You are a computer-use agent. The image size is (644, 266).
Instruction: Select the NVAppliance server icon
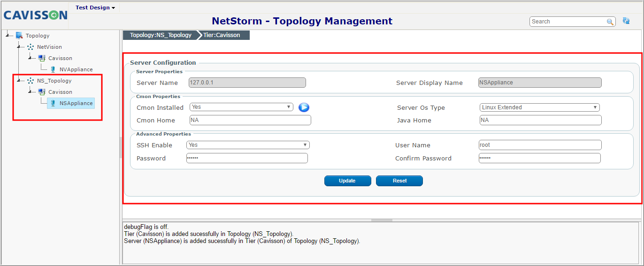(53, 69)
